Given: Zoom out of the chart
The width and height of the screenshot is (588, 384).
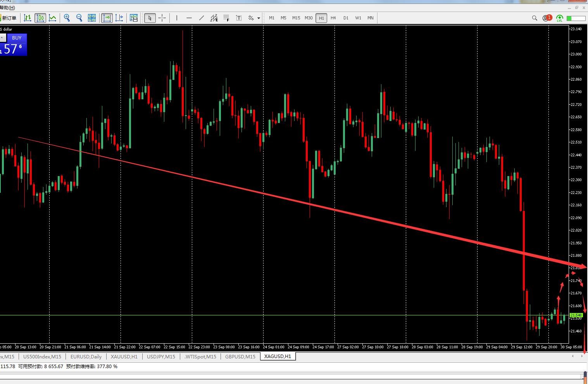Looking at the screenshot, I should click(x=79, y=18).
